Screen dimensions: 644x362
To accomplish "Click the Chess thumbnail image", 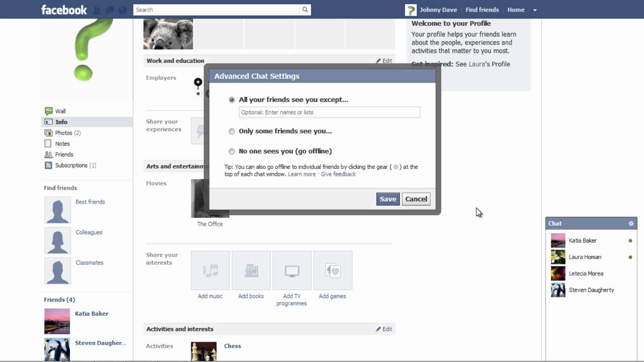I will [204, 351].
